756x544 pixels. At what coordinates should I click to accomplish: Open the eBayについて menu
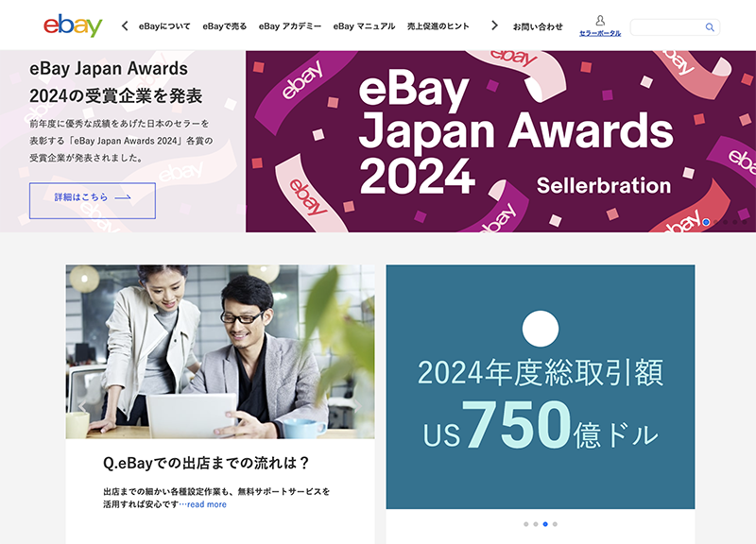click(x=164, y=26)
